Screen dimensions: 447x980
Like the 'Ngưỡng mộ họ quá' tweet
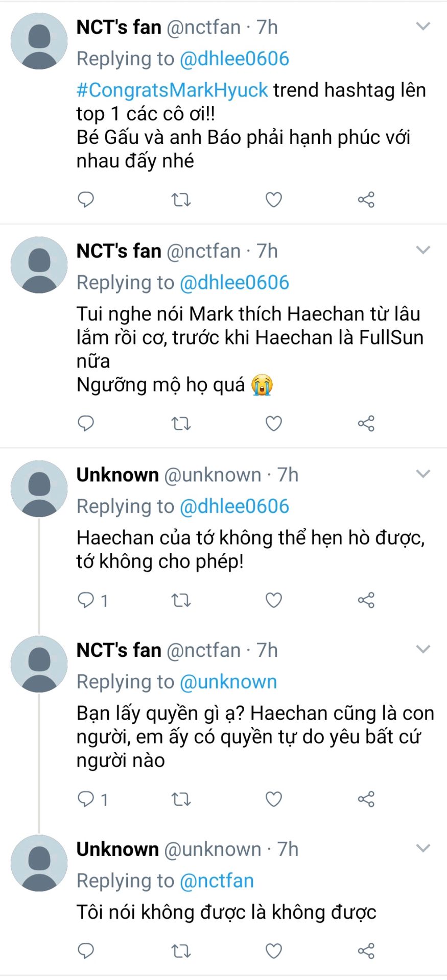pyautogui.click(x=274, y=424)
